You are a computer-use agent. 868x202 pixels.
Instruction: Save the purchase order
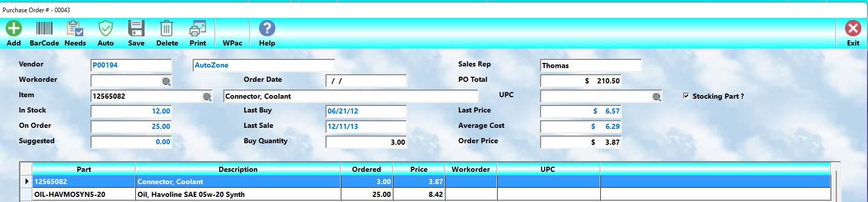pos(136,28)
